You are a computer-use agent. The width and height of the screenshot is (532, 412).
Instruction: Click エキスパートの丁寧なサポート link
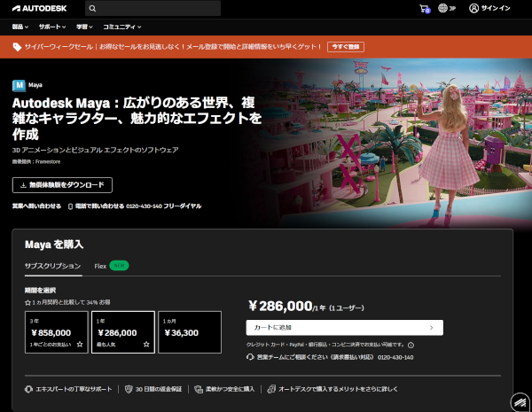point(68,389)
